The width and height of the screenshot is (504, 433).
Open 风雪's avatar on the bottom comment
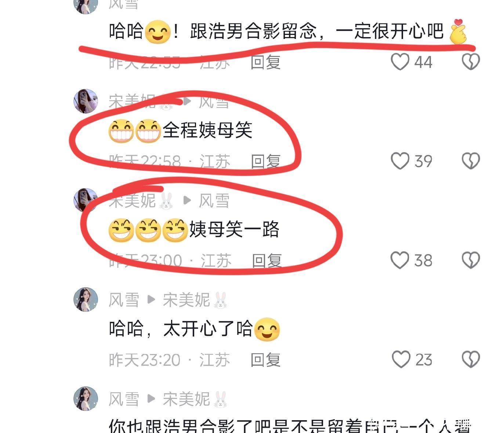coord(86,398)
